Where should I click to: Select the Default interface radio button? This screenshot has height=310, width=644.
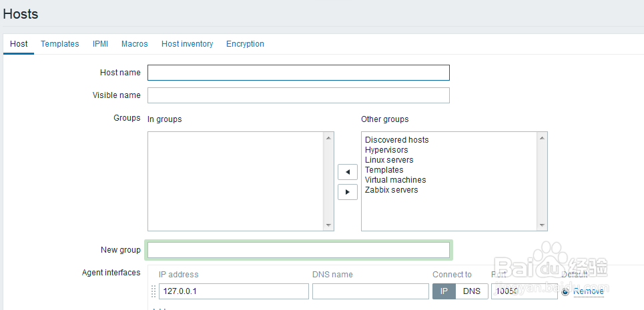[x=565, y=291]
